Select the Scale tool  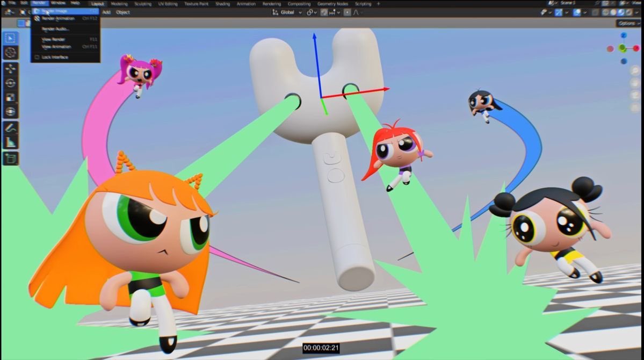pyautogui.click(x=10, y=97)
